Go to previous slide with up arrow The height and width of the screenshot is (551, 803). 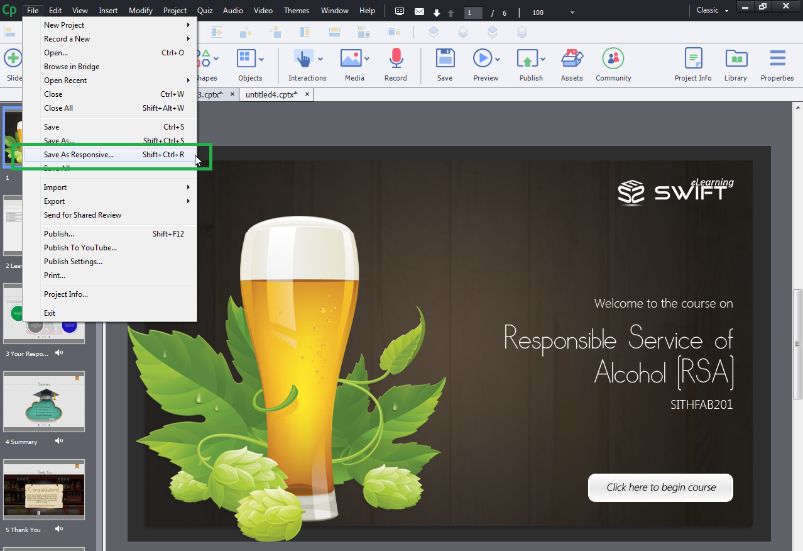[x=451, y=13]
